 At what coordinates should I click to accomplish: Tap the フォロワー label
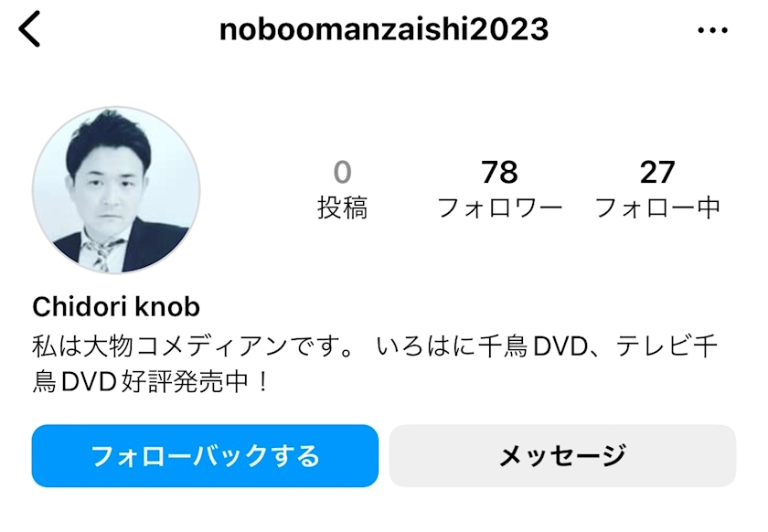(499, 207)
